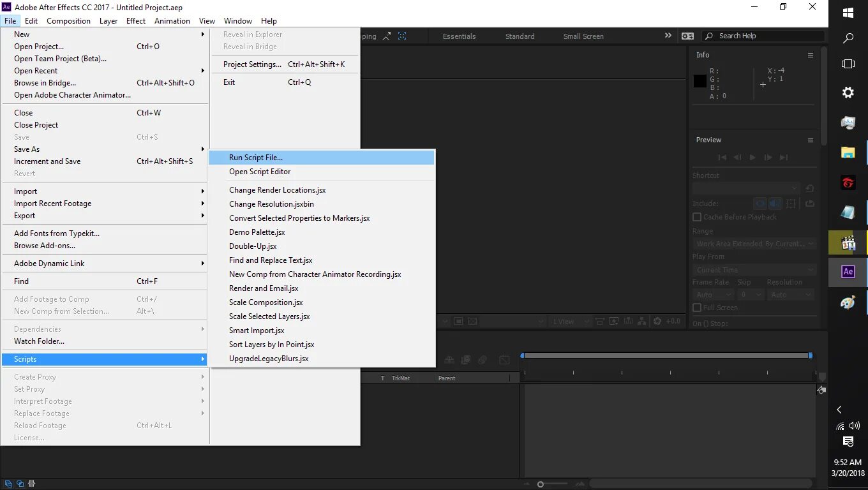Toggle include video eye icon in Preview

(759, 204)
